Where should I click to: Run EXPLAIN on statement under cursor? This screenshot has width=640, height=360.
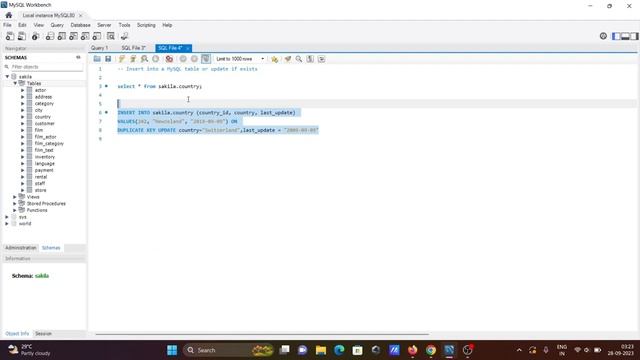144,59
